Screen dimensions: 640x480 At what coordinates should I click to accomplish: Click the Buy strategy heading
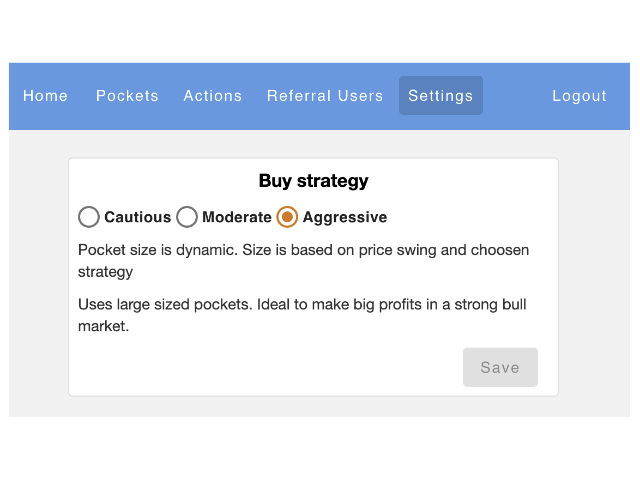coord(313,181)
